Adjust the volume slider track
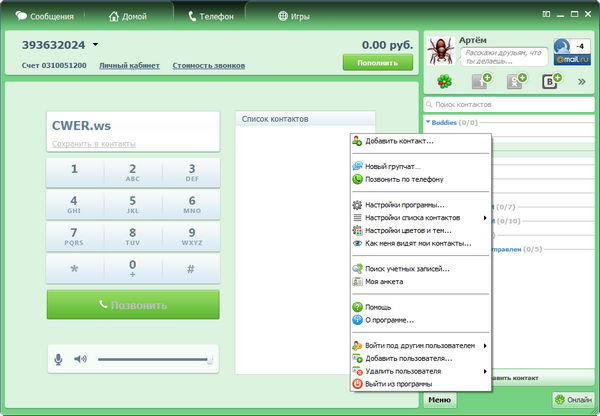This screenshot has height=416, width=600. tap(155, 359)
